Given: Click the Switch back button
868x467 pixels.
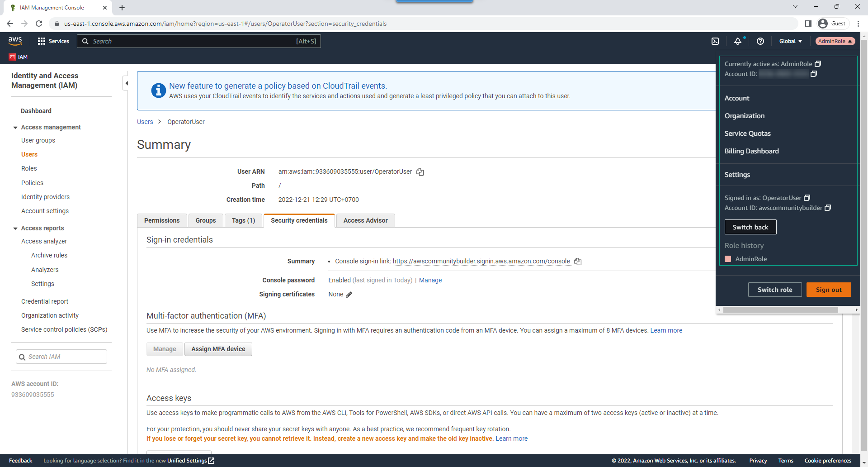Looking at the screenshot, I should [750, 227].
